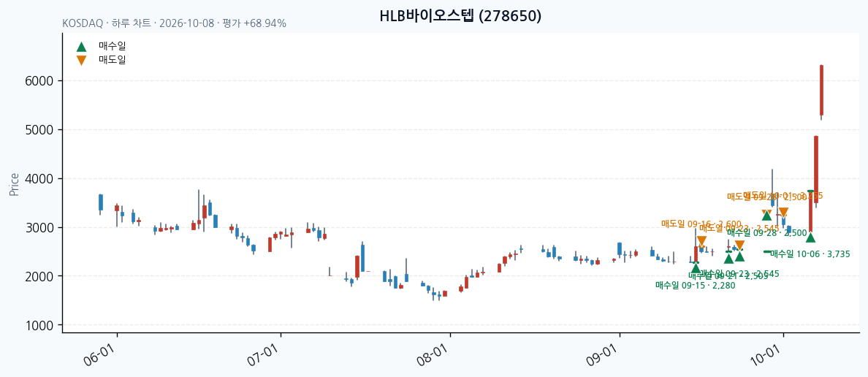868x377 pixels.
Task: Click the KOSDAQ subtitle with 평가 +68.94%
Action: point(175,24)
